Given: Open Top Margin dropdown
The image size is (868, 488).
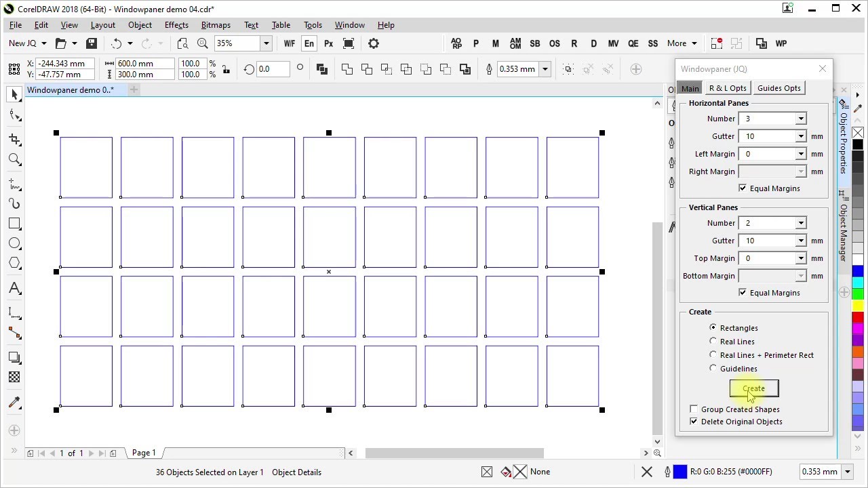Looking at the screenshot, I should coord(801,258).
